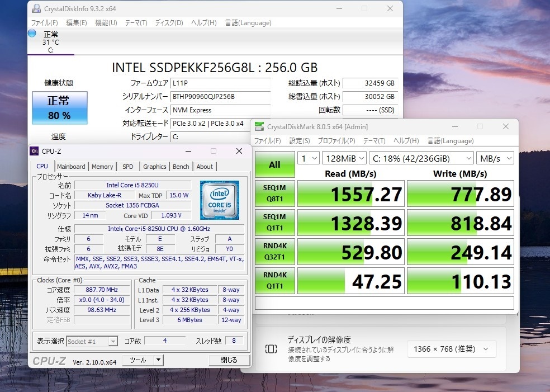The width and height of the screenshot is (550, 392).
Task: Switch to the Mainboard tab in CPU-Z
Action: point(71,167)
